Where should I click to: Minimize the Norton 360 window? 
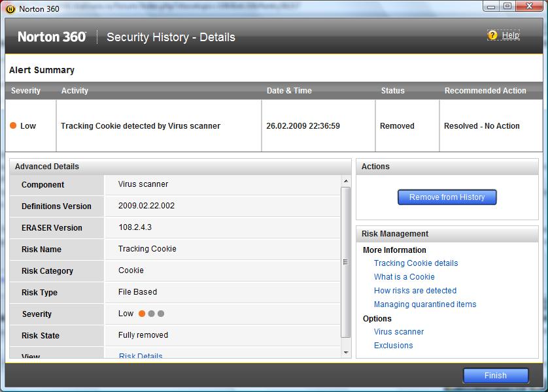pyautogui.click(x=491, y=7)
